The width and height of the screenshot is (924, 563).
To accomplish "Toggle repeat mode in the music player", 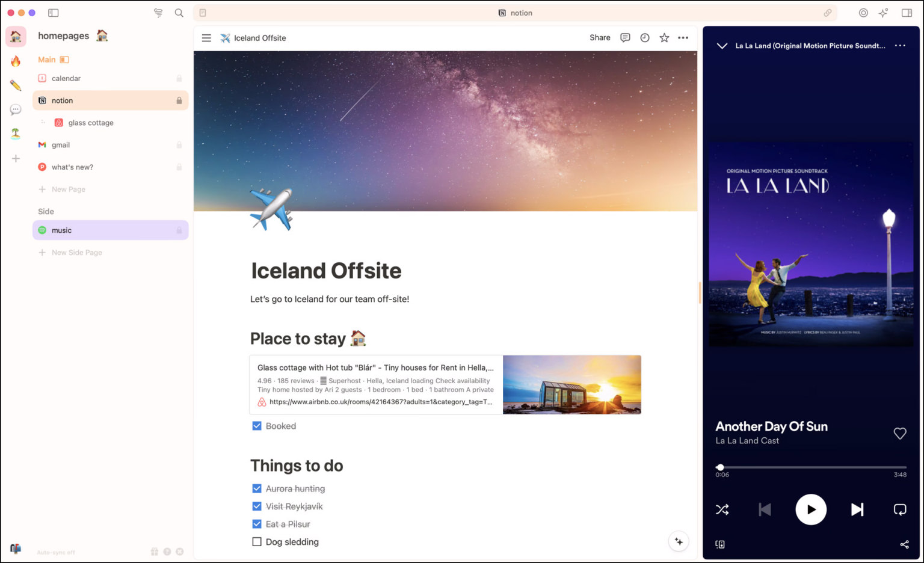I will 899,509.
